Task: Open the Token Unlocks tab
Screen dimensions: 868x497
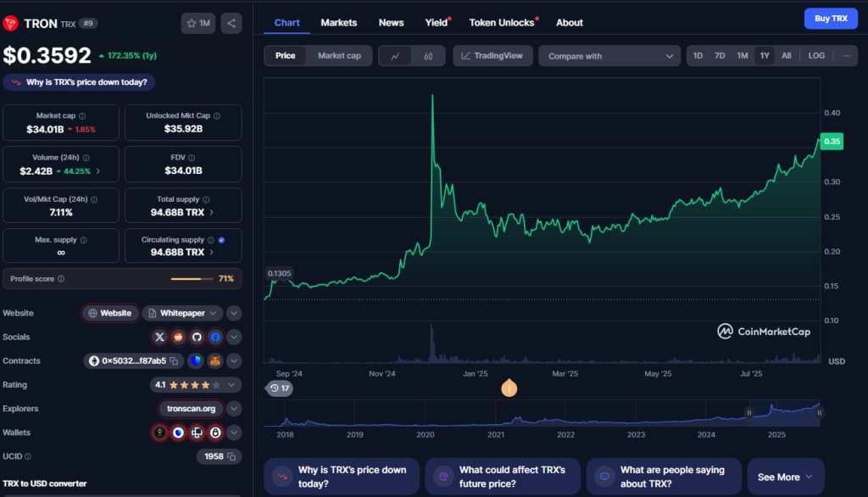Action: point(502,23)
